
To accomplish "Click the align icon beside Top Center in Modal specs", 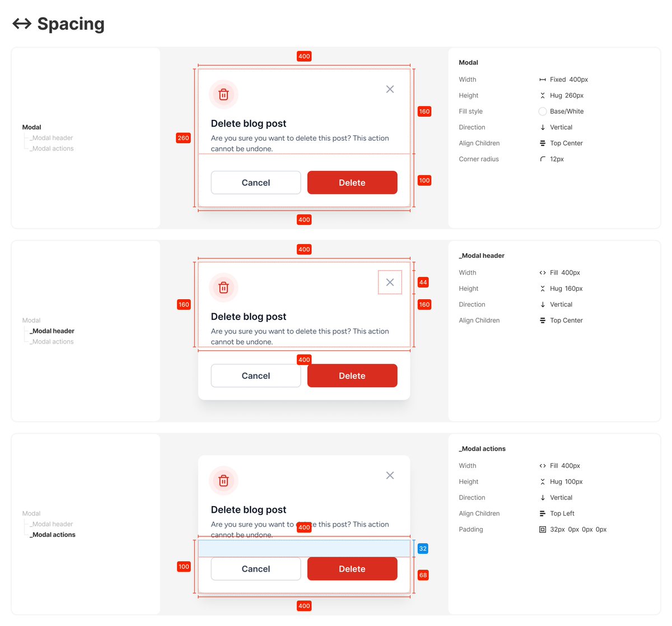I will (543, 143).
